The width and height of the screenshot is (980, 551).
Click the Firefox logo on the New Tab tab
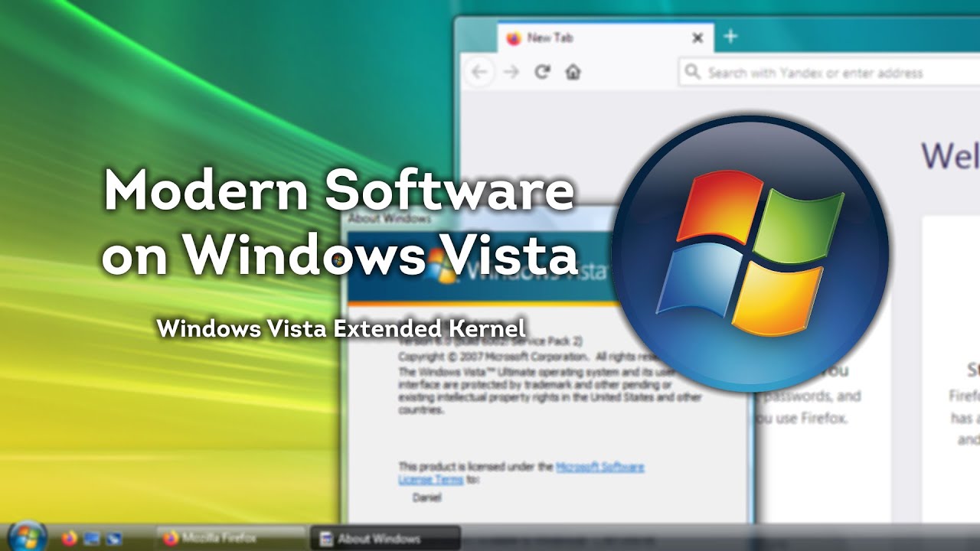pyautogui.click(x=513, y=37)
